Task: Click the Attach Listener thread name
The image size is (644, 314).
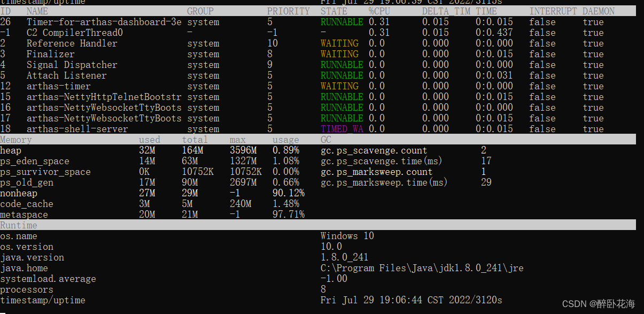Action: pos(67,75)
